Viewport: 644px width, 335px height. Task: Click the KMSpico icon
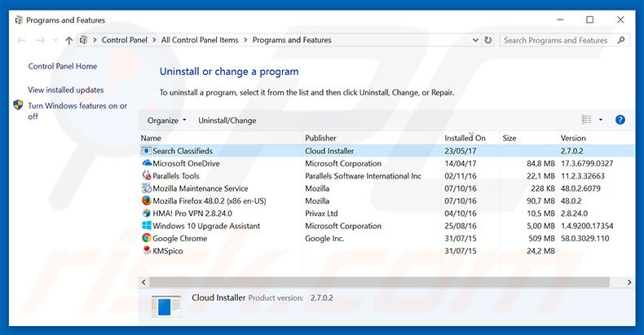tap(147, 250)
